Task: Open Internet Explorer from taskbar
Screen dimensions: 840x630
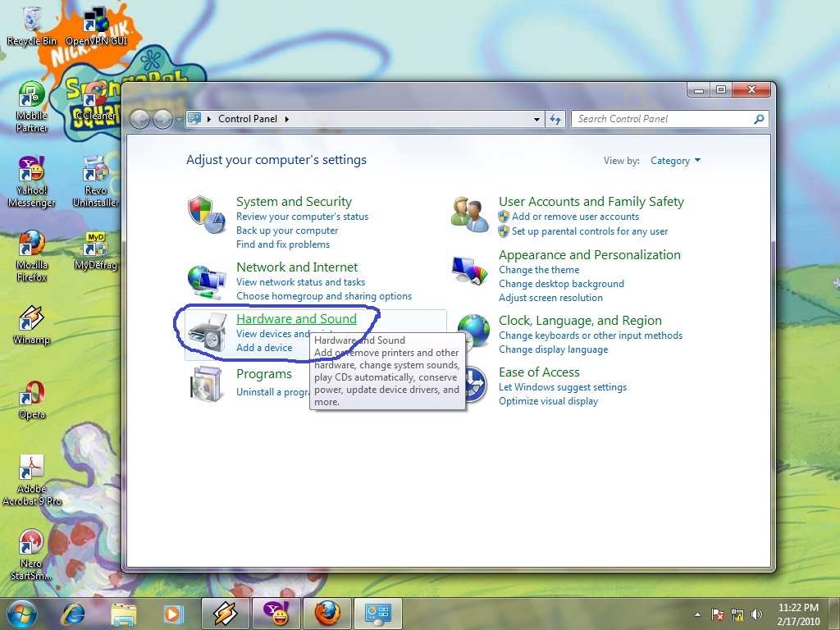Action: pyautogui.click(x=73, y=614)
